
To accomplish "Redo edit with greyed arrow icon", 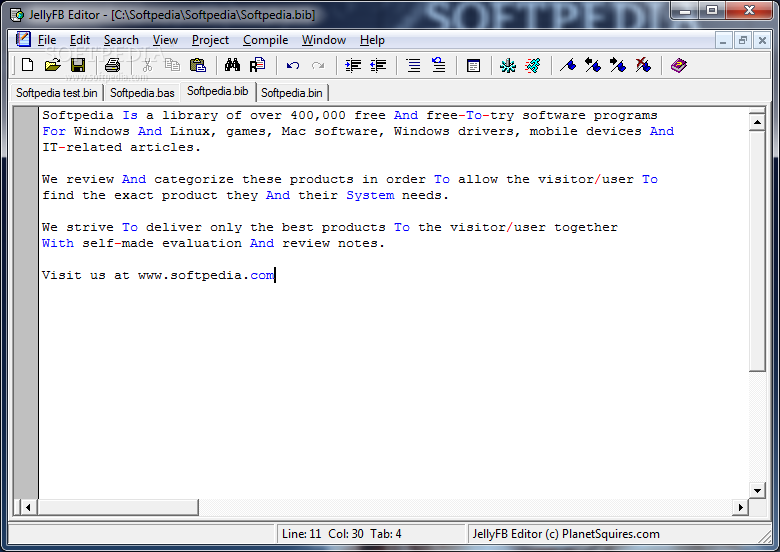I will click(x=318, y=65).
